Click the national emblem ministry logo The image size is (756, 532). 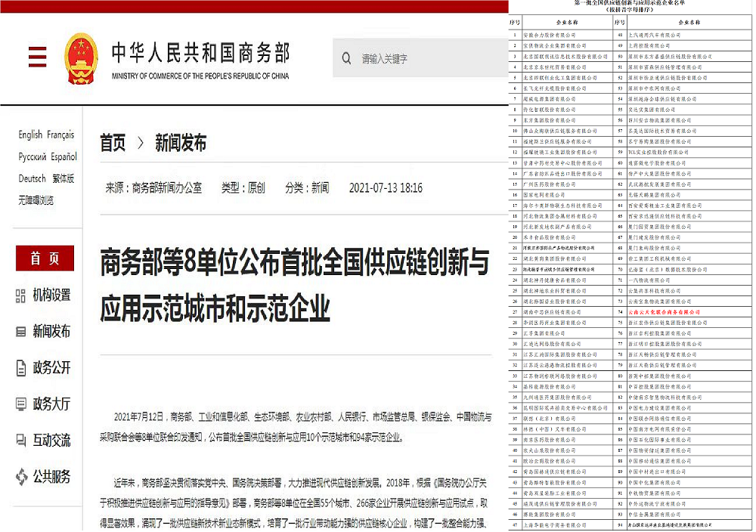click(80, 59)
